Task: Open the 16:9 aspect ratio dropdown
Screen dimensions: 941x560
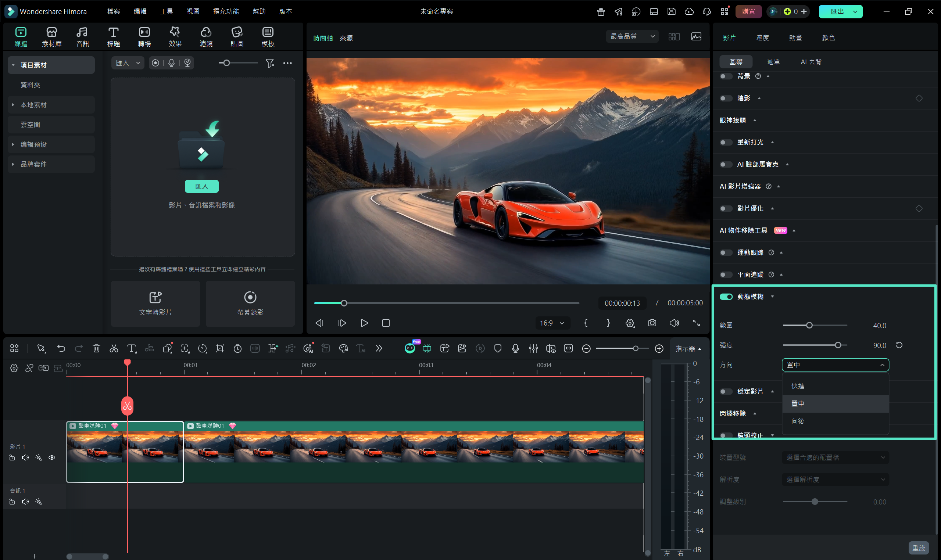Action: pyautogui.click(x=552, y=323)
